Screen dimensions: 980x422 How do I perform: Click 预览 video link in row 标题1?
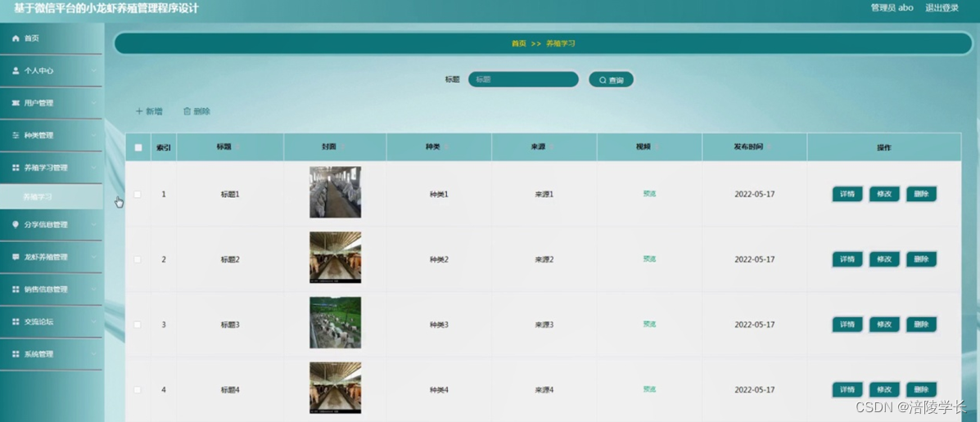(649, 194)
